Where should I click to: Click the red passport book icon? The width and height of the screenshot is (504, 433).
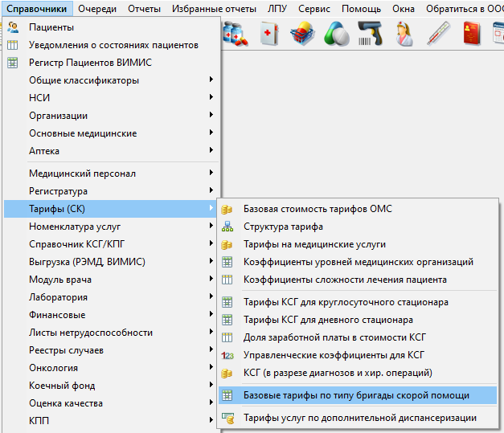pos(470,34)
